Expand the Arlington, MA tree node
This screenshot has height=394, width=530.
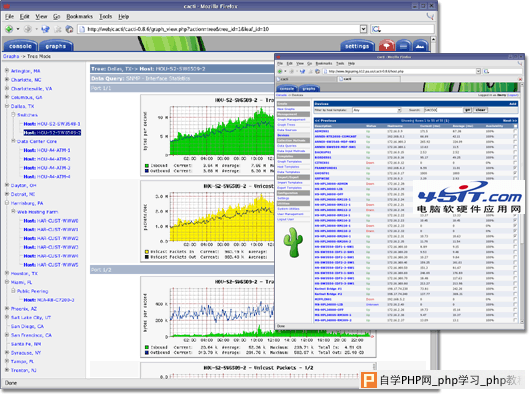(x=7, y=71)
